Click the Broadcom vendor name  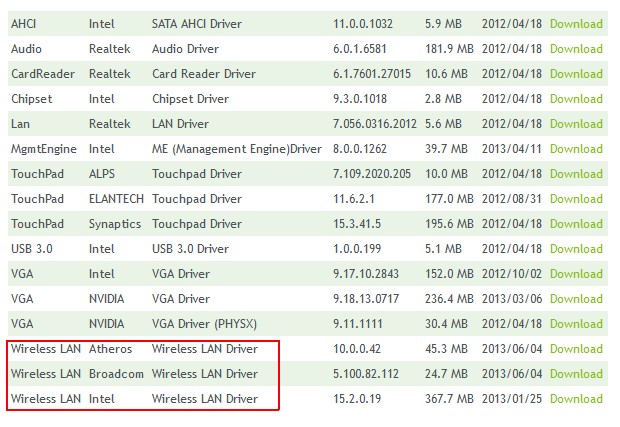116,374
